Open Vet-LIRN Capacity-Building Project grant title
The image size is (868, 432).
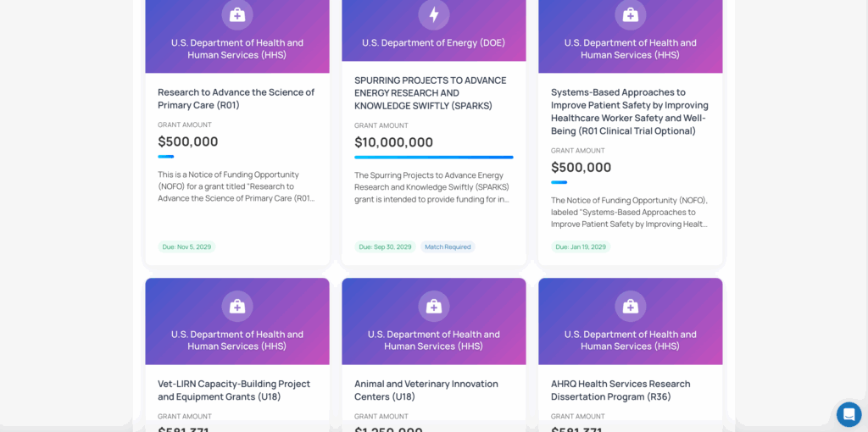(234, 390)
